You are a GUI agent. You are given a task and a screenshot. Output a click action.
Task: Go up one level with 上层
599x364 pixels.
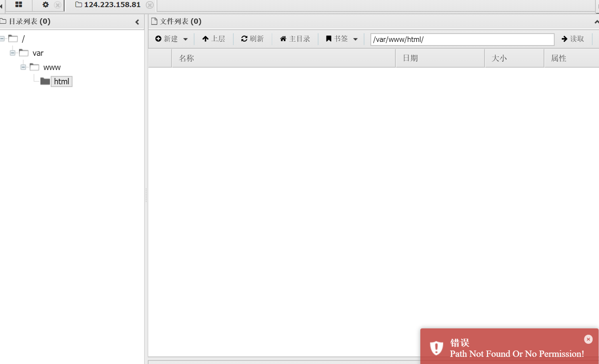pos(214,39)
